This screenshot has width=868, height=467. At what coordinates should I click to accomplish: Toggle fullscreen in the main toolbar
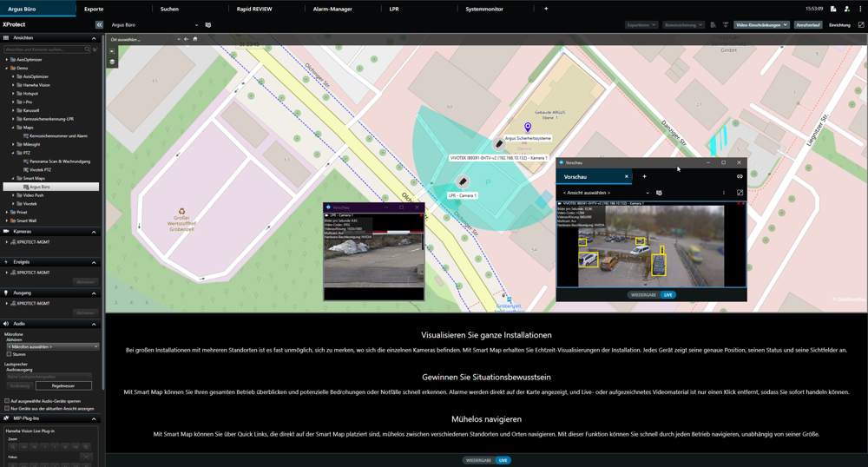click(x=861, y=25)
